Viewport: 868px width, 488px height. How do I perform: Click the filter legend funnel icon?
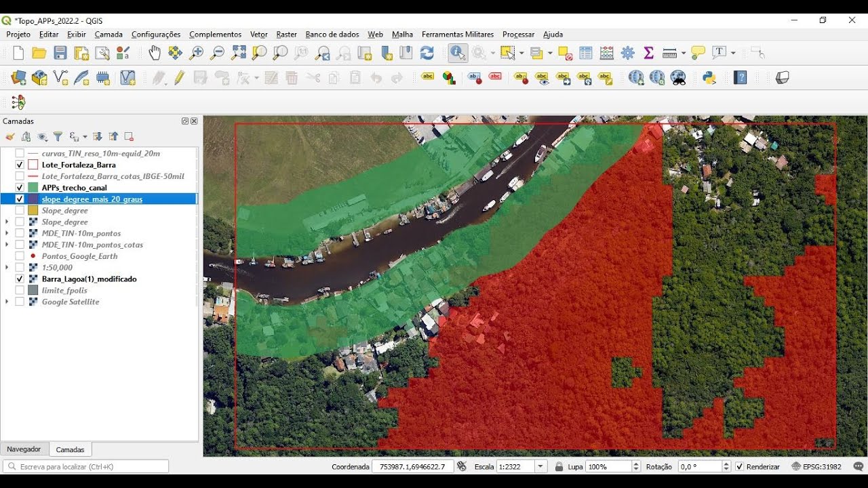(58, 137)
